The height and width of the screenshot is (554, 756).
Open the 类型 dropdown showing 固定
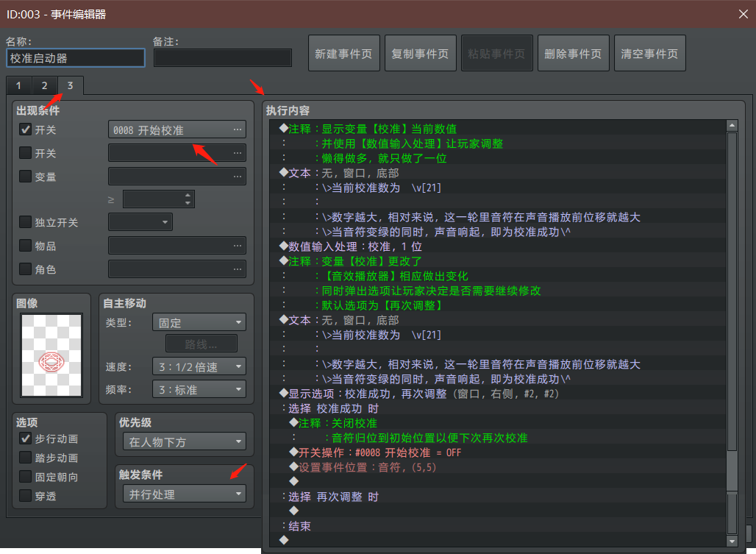(x=199, y=322)
